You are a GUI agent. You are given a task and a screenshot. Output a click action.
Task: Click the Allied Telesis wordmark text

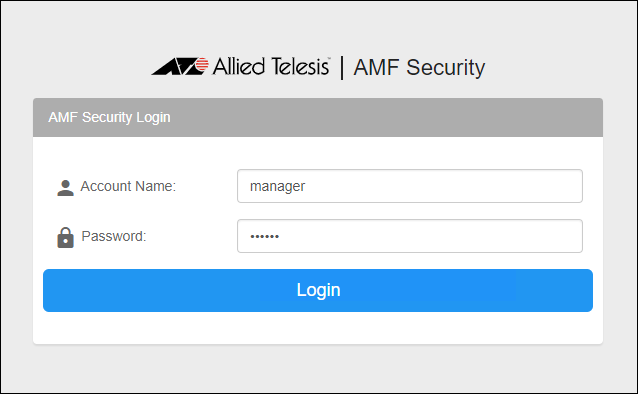click(x=271, y=66)
